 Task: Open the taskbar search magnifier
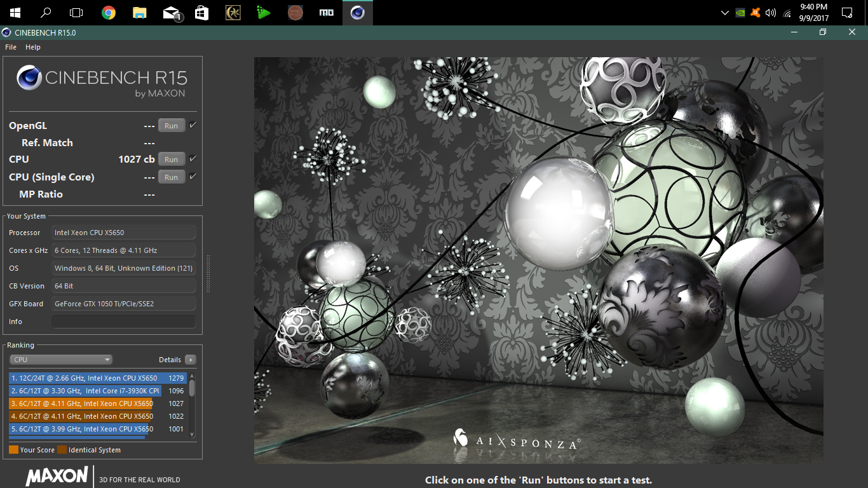pos(46,13)
